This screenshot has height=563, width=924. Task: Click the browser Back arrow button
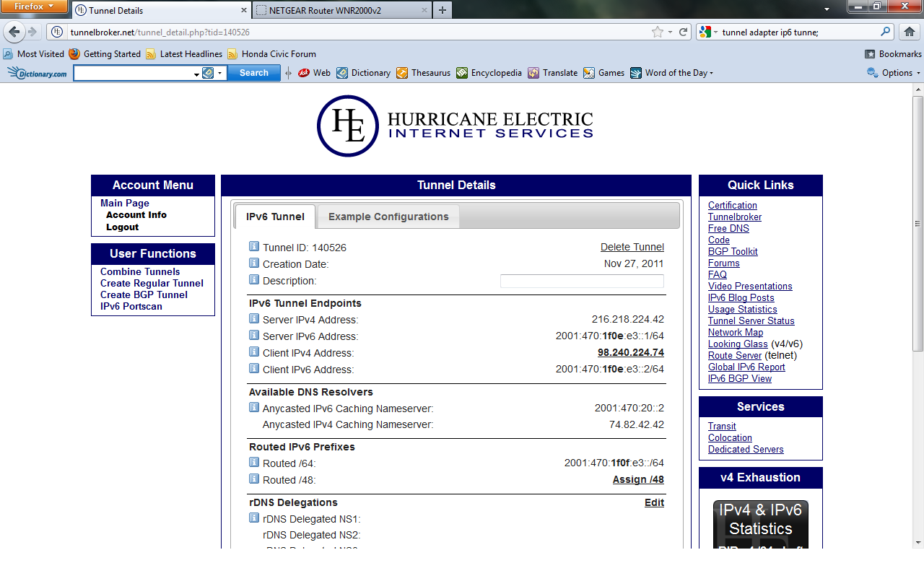pyautogui.click(x=14, y=32)
